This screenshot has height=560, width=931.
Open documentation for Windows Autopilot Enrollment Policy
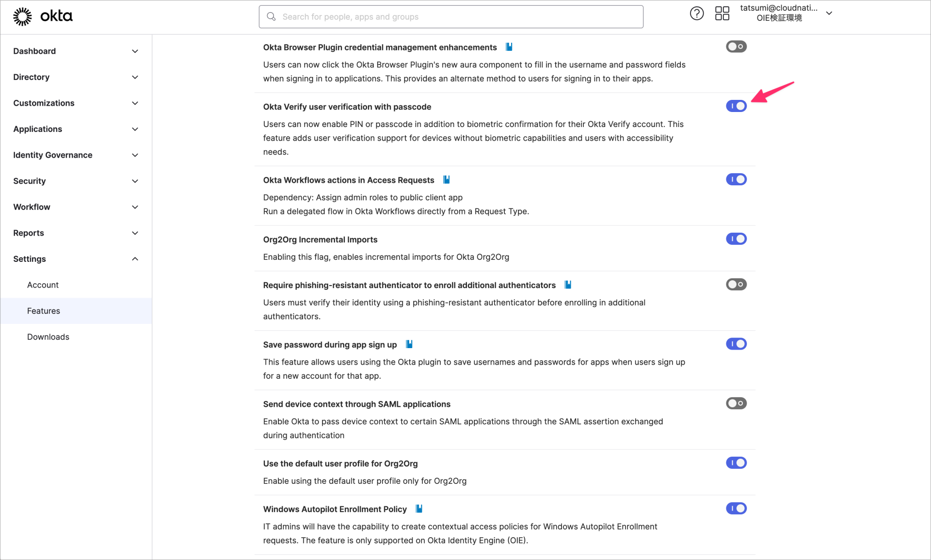[419, 509]
